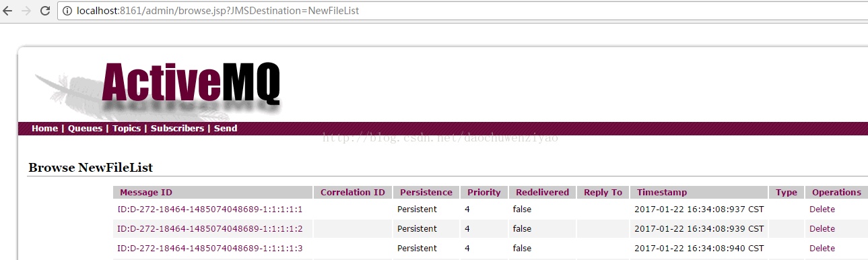
Task: Open the Queues menu link
Action: tap(85, 128)
